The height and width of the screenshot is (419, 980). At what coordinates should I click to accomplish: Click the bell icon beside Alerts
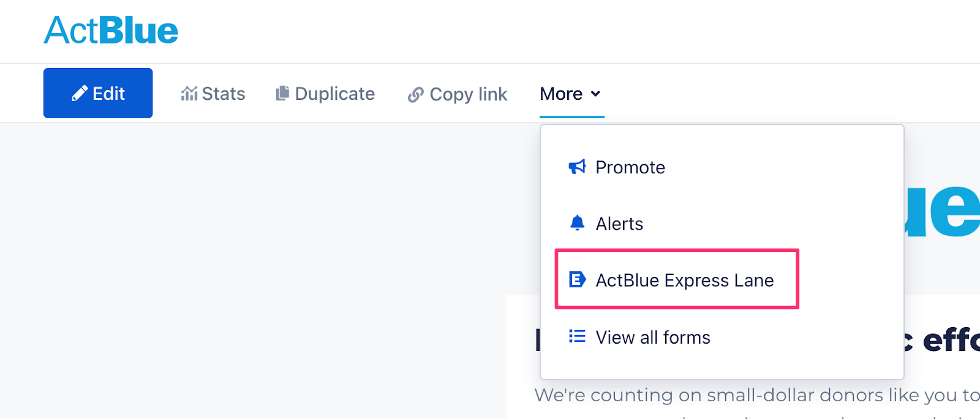click(x=577, y=223)
